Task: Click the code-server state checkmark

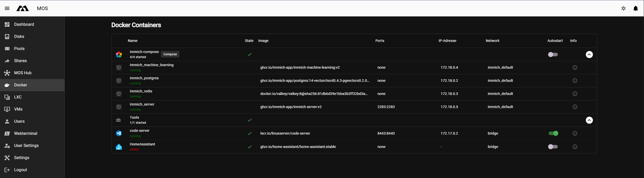Action: pyautogui.click(x=250, y=133)
